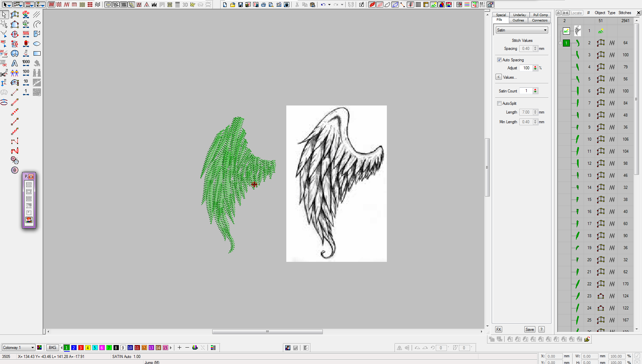Enable the AutoSplit checkbox
The image size is (642, 364).
tap(500, 103)
